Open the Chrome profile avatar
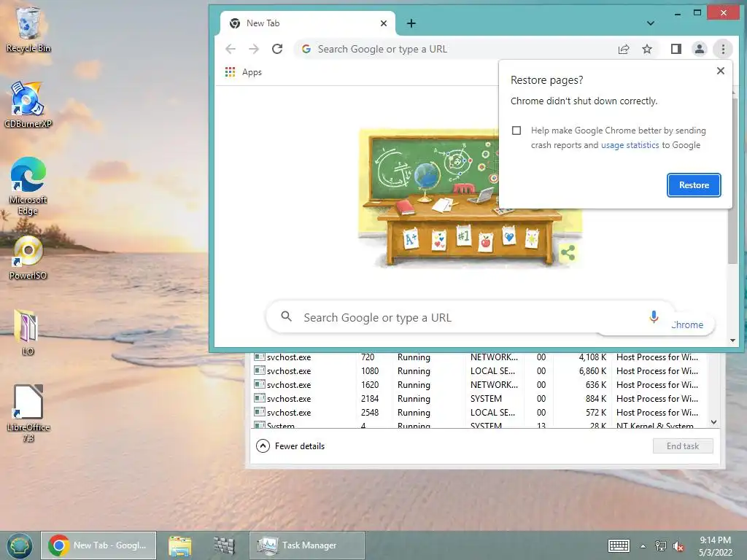The image size is (747, 560). (700, 49)
